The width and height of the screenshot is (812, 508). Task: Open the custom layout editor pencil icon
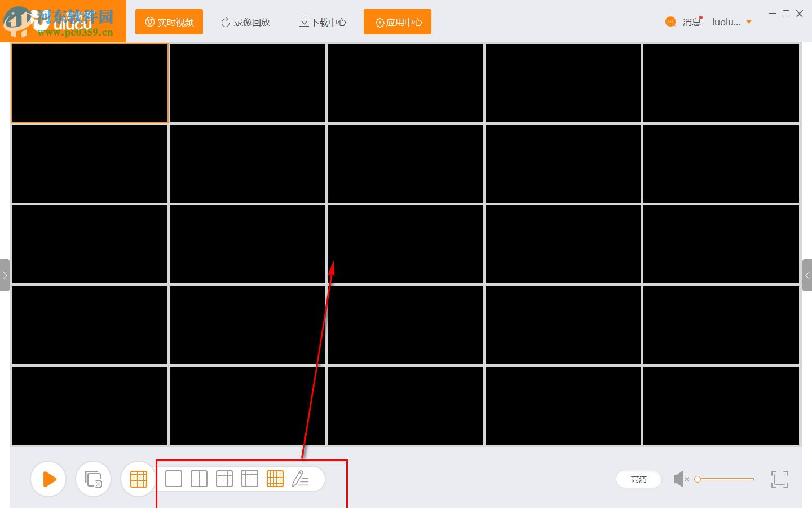tap(301, 478)
